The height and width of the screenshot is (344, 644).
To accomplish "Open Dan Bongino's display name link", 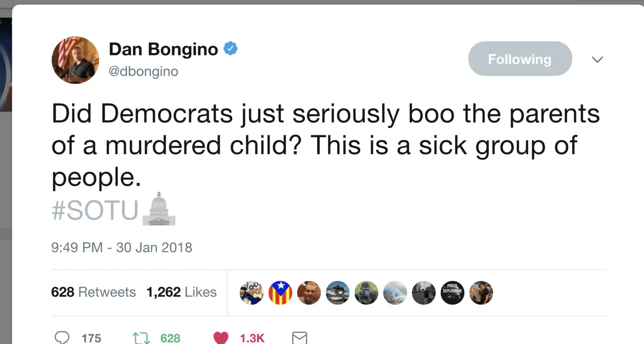I will [163, 49].
